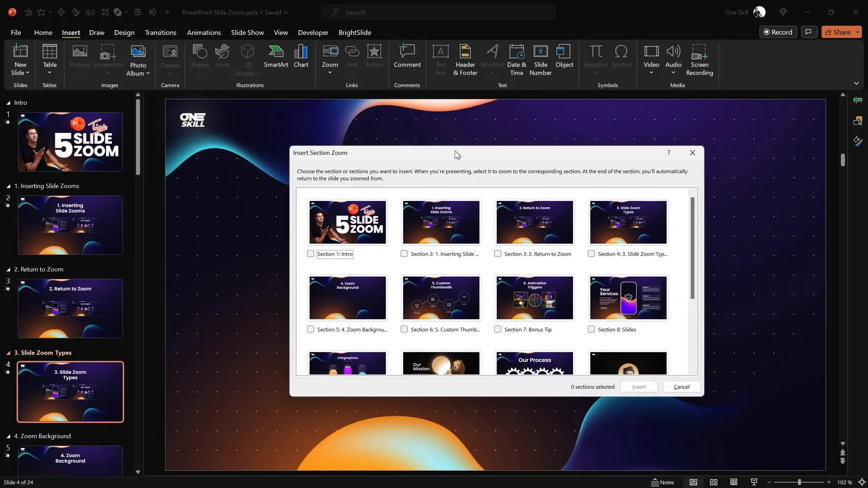Click zoom out minus button
This screenshot has width=868, height=488.
click(769, 482)
